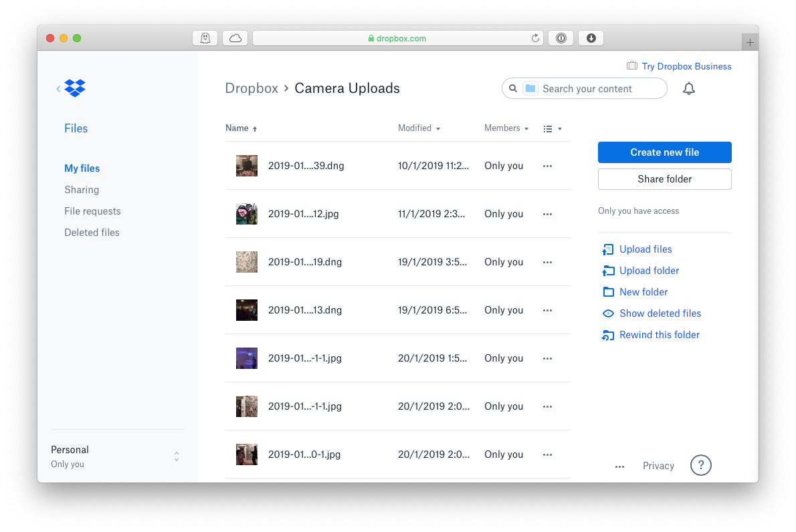Open a new Safari tab with plus
The height and width of the screenshot is (532, 796).
tap(750, 42)
